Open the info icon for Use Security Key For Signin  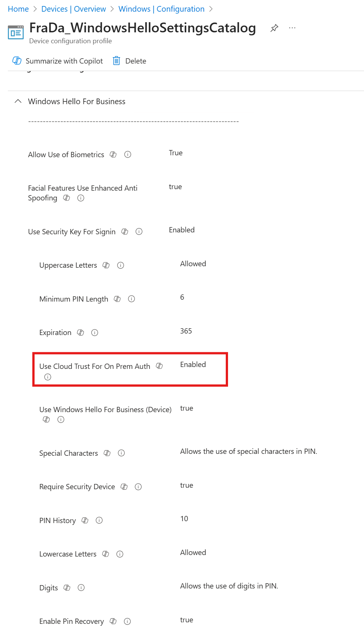click(x=139, y=232)
